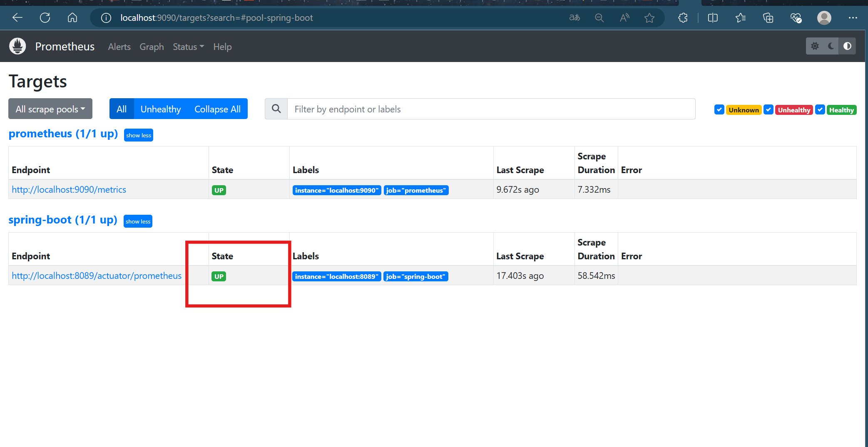Screen dimensions: 868x447
Task: Click the green Healthy badge
Action: [x=841, y=110]
